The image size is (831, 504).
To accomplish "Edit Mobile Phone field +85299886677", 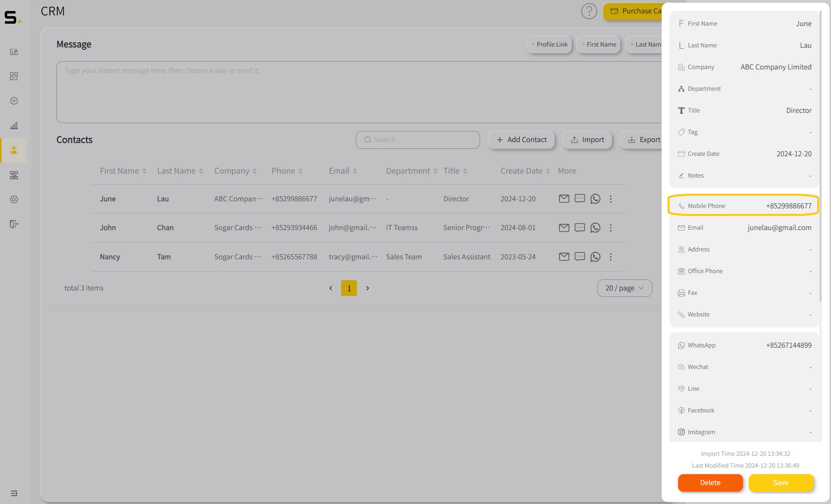I will (744, 206).
